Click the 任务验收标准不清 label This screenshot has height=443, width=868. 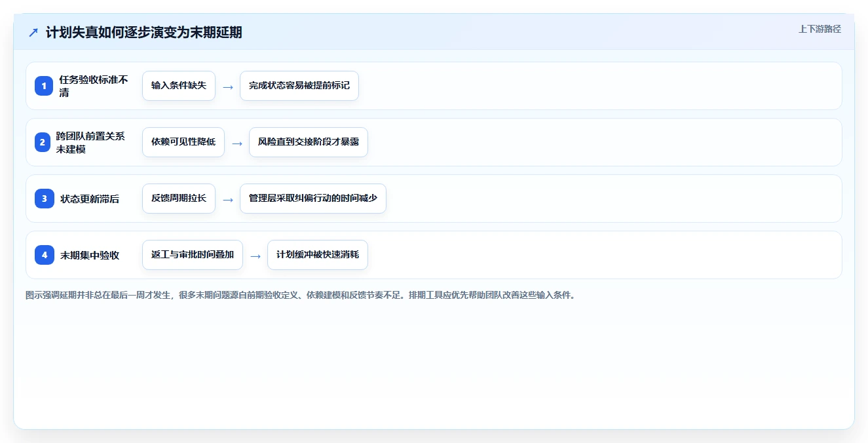[x=94, y=86]
